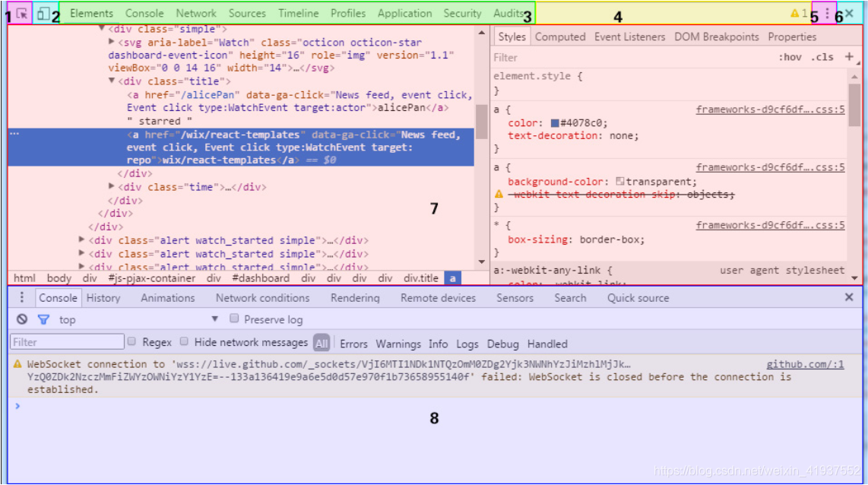Viewport: 868px width, 485px height.
Task: Open the Remote devices drawer tab
Action: click(438, 298)
